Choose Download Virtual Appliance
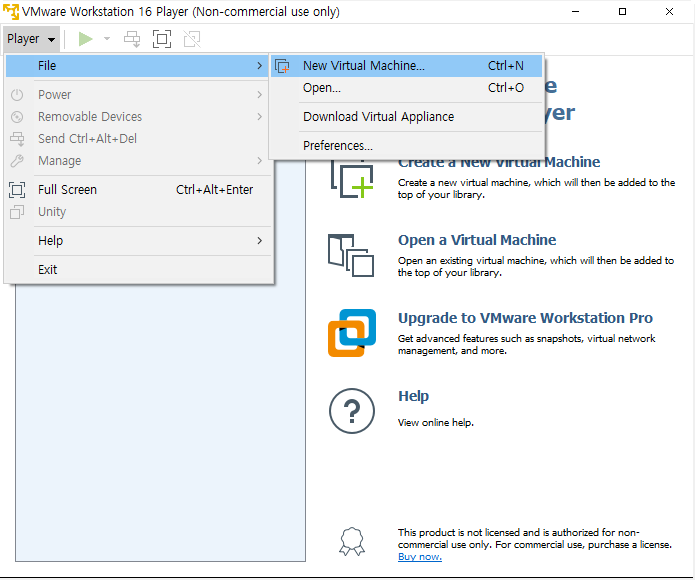The width and height of the screenshot is (700, 581). pos(406,117)
